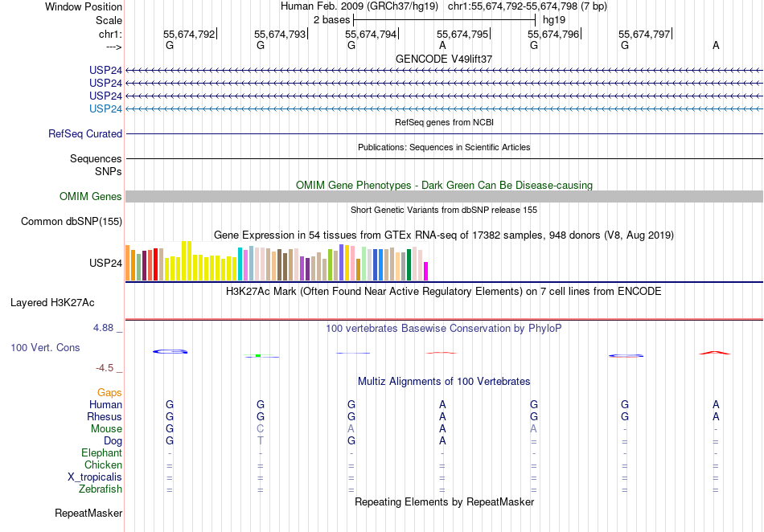Click the orange Gaps row label
764x532 pixels.
[109, 393]
